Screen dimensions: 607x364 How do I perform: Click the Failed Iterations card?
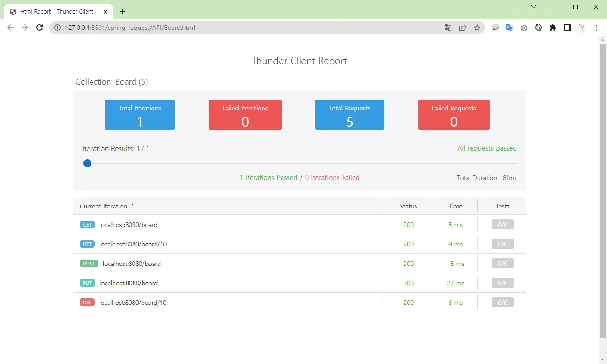pos(245,115)
